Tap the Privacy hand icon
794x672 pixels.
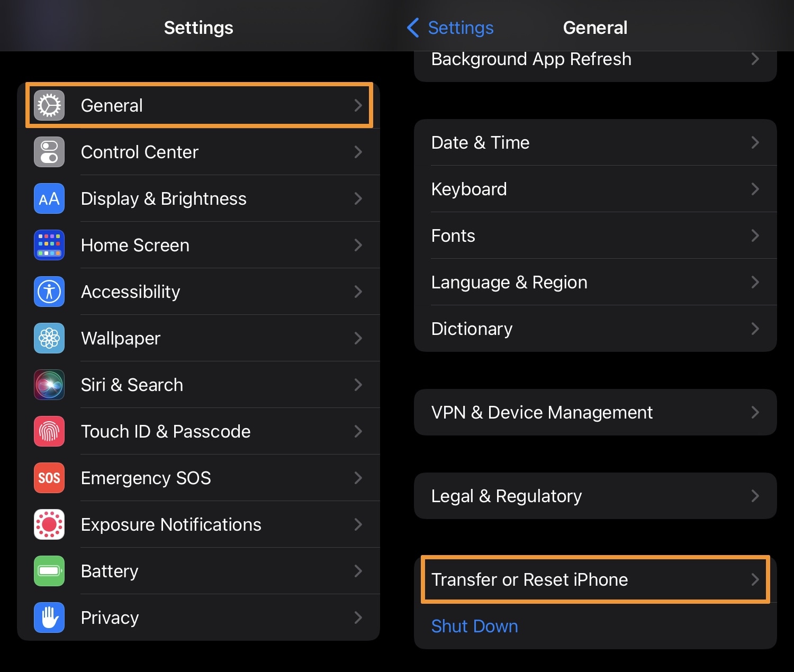click(49, 617)
